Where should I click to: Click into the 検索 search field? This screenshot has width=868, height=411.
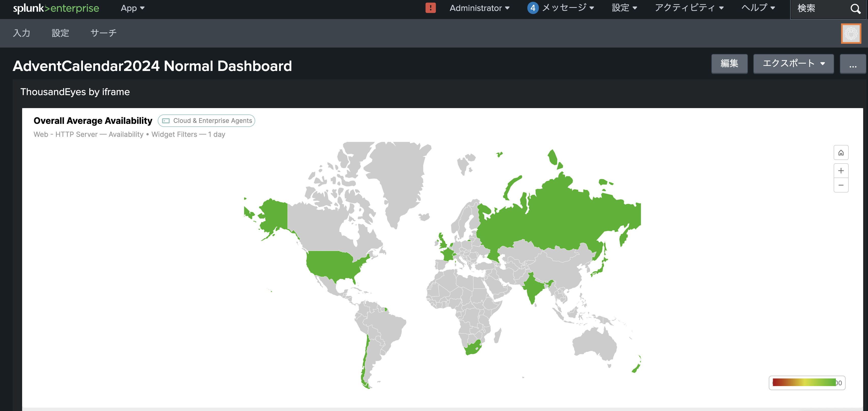[819, 8]
